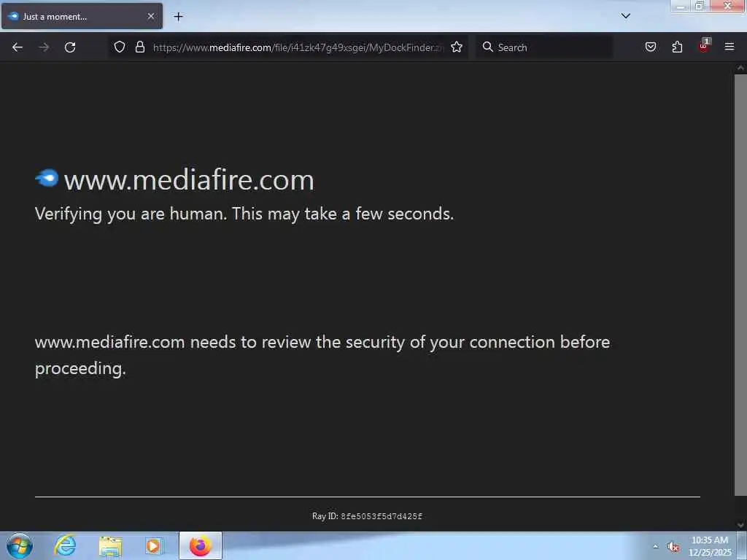Screen dimensions: 747x560
Task: Open Windows Media Player from taskbar
Action: pyautogui.click(x=154, y=545)
